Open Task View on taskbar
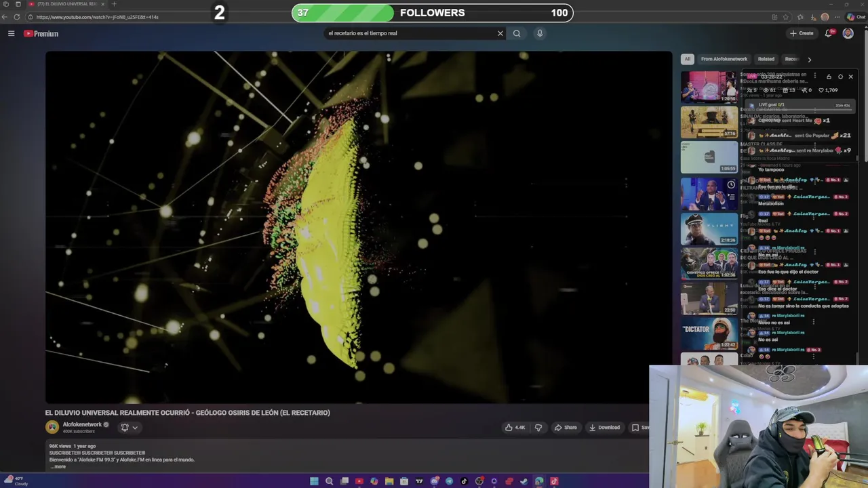Viewport: 868px width, 488px height. pyautogui.click(x=344, y=481)
